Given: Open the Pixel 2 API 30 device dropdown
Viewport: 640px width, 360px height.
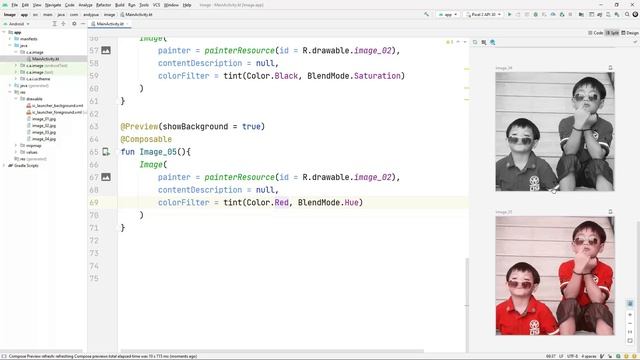Looking at the screenshot, I should tap(483, 14).
